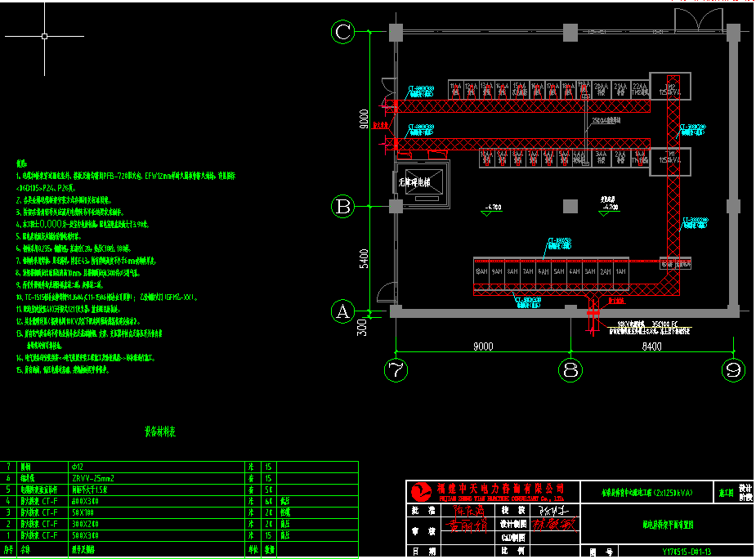The height and width of the screenshot is (559, 756).
Task: Click cabinet 2AA in the middle row
Action: 620,159
